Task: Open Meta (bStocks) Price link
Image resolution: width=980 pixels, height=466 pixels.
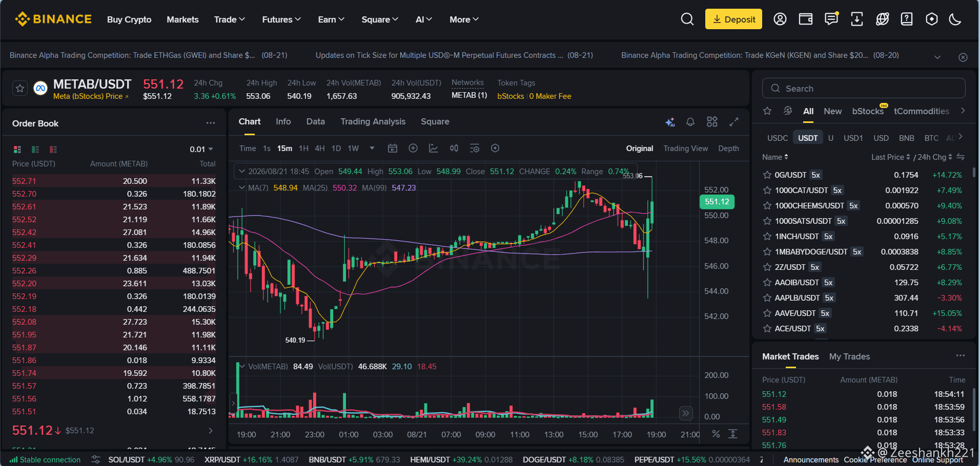Action: [x=91, y=96]
